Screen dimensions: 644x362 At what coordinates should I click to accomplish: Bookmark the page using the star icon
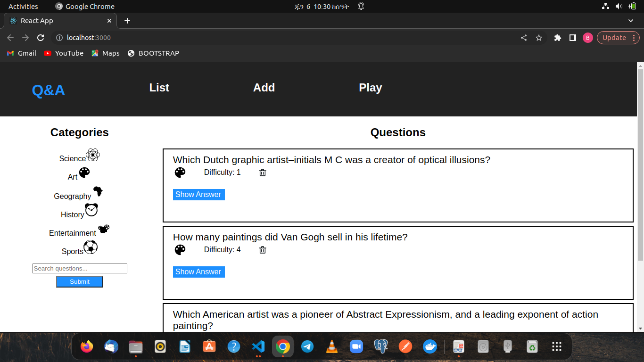pos(539,38)
